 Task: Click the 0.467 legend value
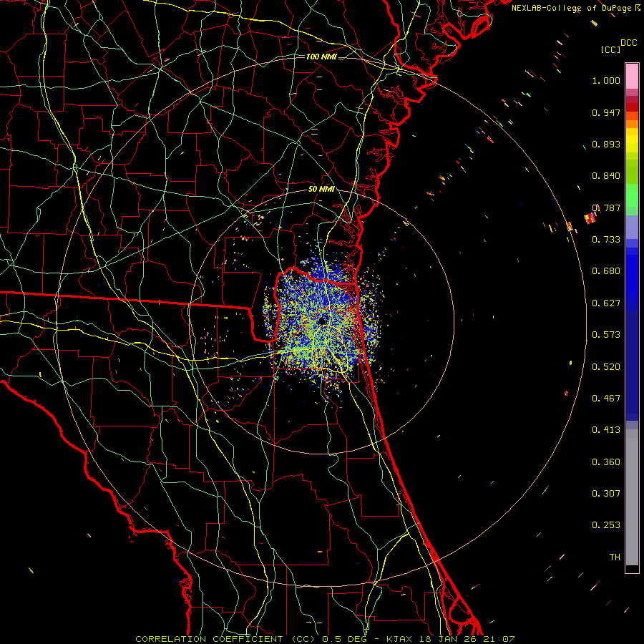tap(606, 399)
